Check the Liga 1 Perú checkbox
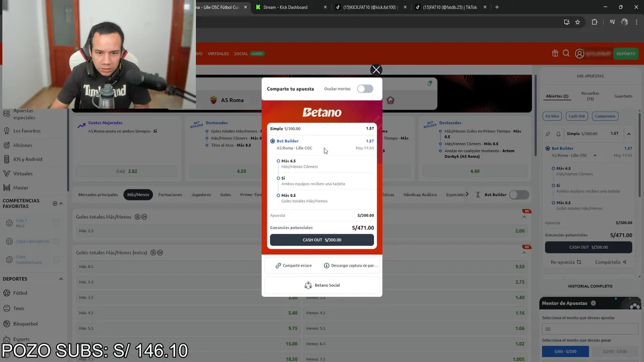The image size is (644, 362). (56, 223)
